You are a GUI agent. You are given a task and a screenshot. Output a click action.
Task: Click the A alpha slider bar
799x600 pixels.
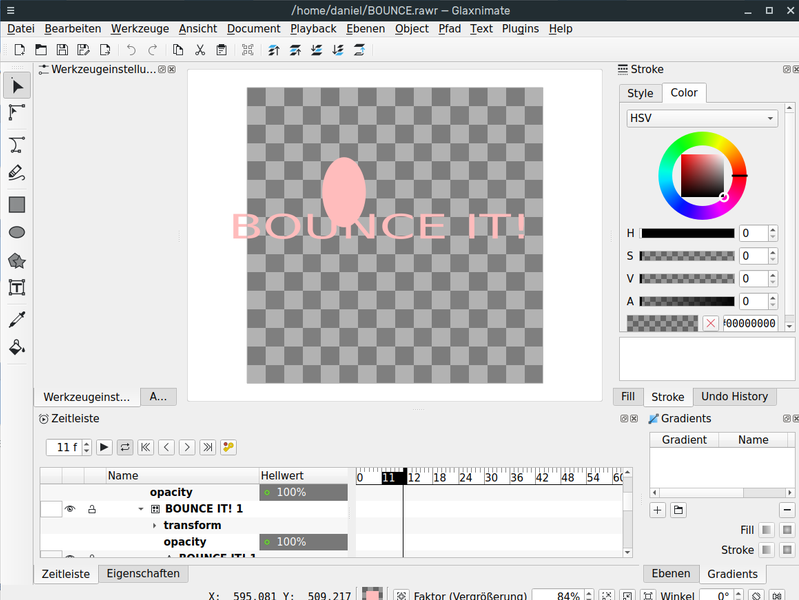pyautogui.click(x=687, y=301)
